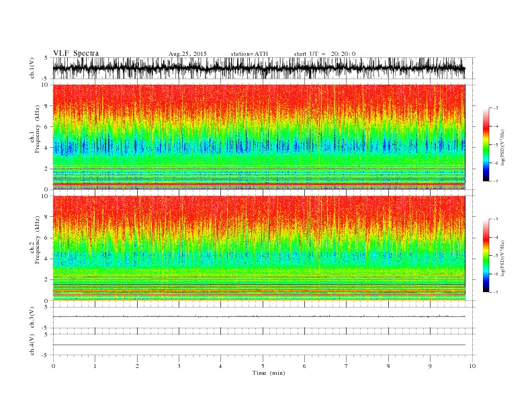Click the "ch.4(V)" axis label

[33, 345]
